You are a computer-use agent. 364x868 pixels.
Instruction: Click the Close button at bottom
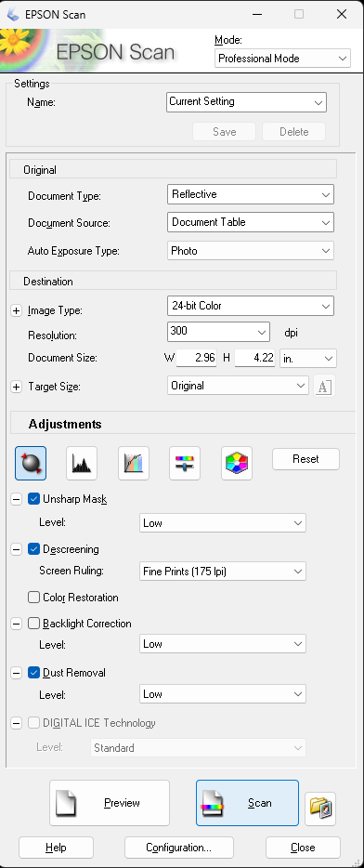[303, 848]
